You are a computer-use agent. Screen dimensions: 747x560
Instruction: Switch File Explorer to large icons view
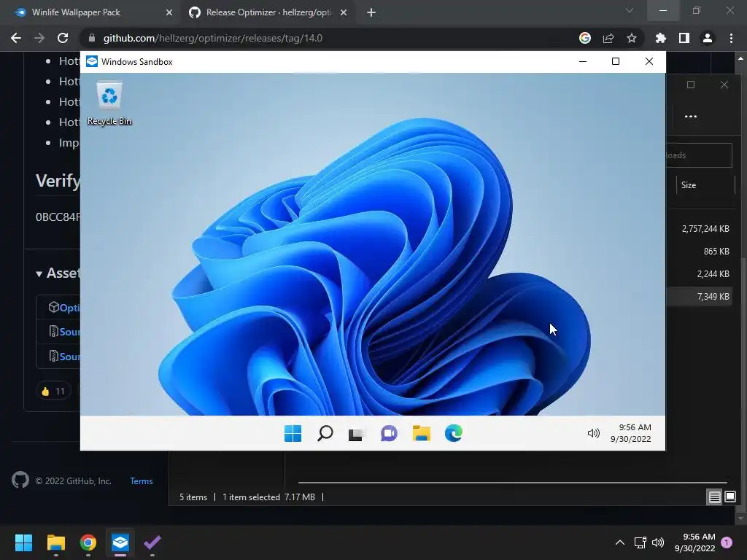(x=729, y=497)
